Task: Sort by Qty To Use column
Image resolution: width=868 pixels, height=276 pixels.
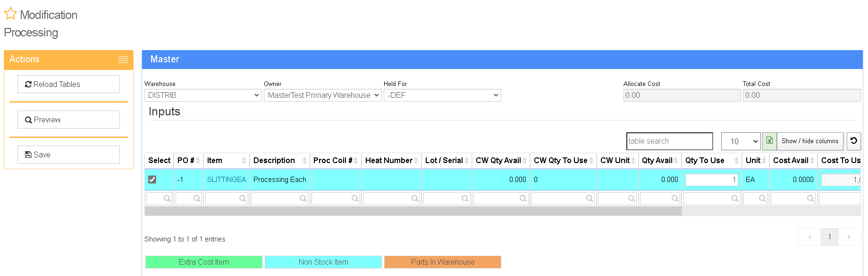Action: coord(711,160)
